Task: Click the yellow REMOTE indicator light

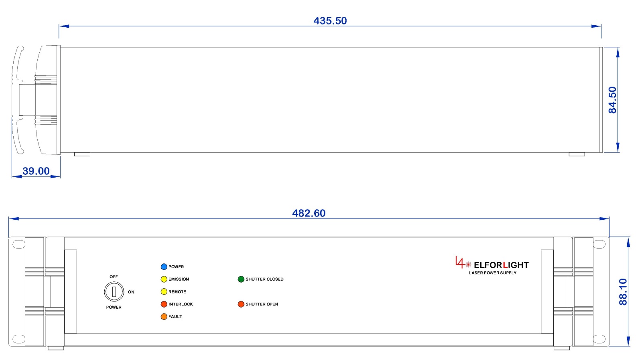Action: pyautogui.click(x=164, y=291)
